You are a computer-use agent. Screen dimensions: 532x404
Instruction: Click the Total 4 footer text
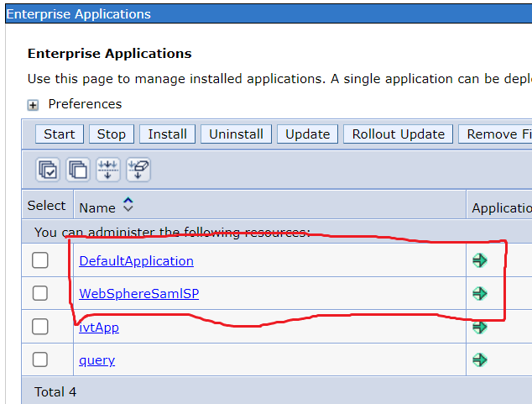coord(55,391)
